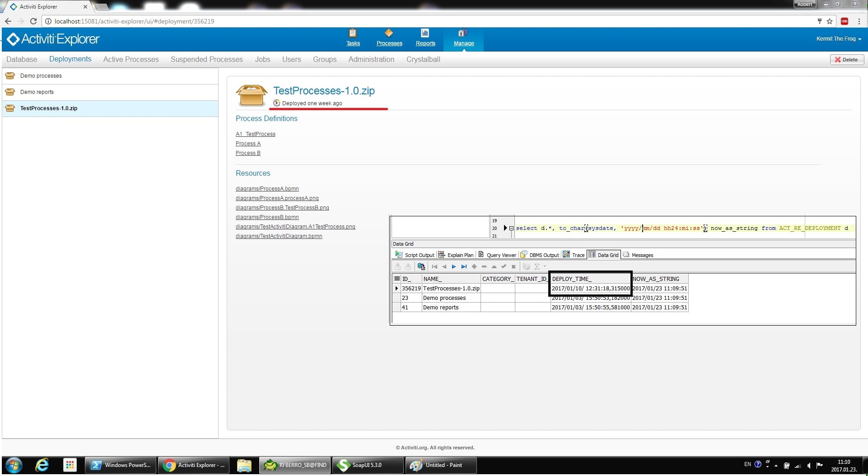Go to the Users tab
Screen dimensions: 868x476
pyautogui.click(x=292, y=59)
